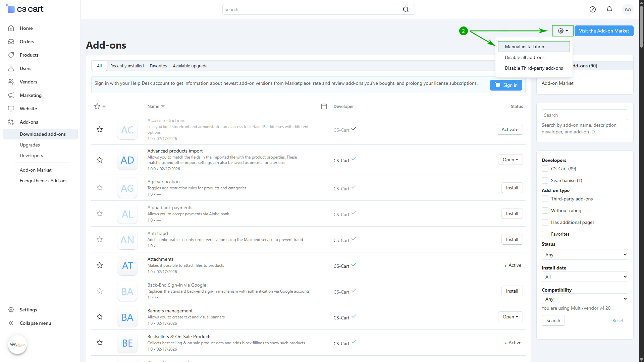
Task: Open Vendors in sidebar
Action: tap(28, 82)
